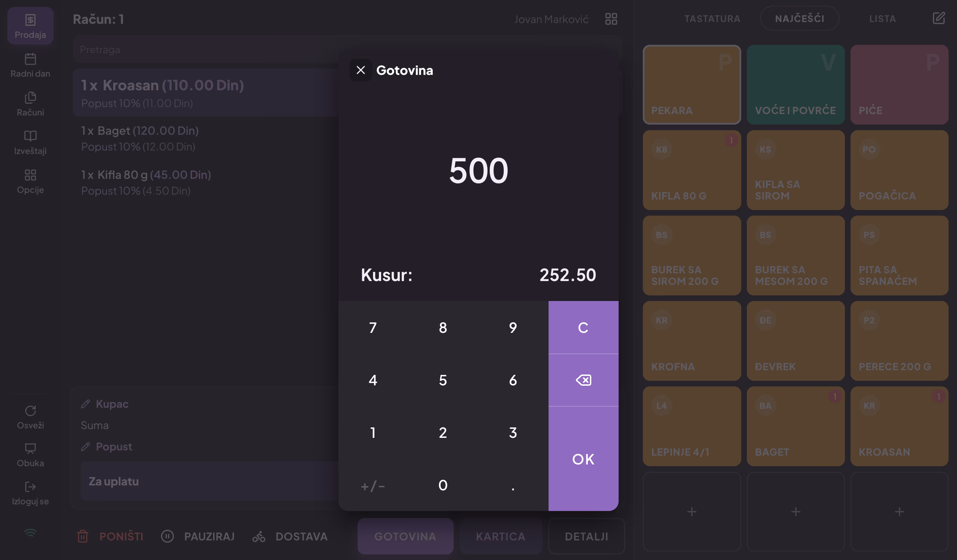This screenshot has width=957, height=560.
Task: Click the Kupac edit pencil icon
Action: pos(85,404)
